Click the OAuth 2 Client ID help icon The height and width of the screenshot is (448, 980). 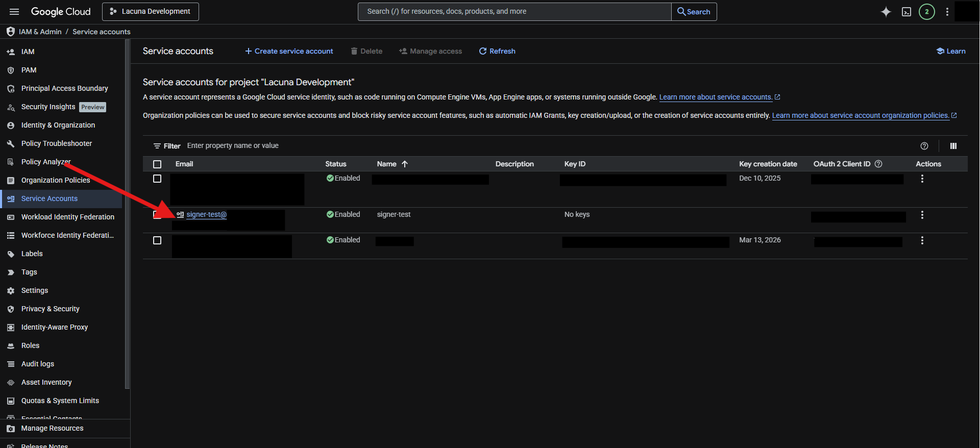pyautogui.click(x=878, y=164)
